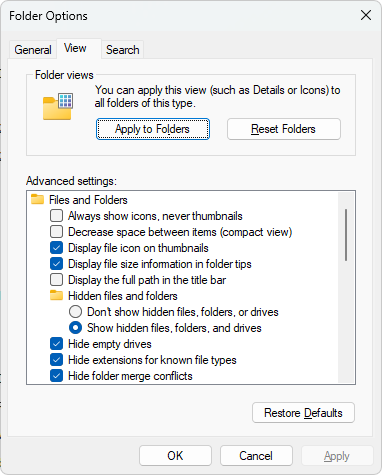Enable Display the full path in title bar
This screenshot has height=475, width=382.
(x=56, y=280)
